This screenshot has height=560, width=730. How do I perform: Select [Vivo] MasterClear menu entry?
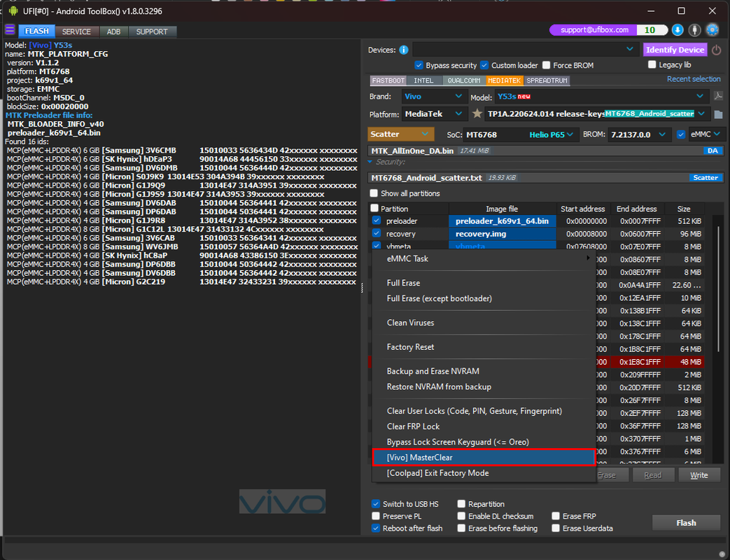(x=484, y=457)
